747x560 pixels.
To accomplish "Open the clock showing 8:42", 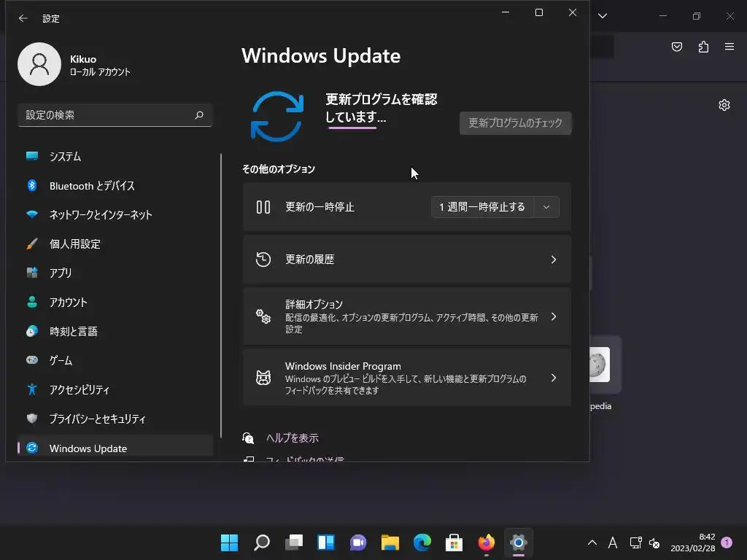I will (x=693, y=542).
